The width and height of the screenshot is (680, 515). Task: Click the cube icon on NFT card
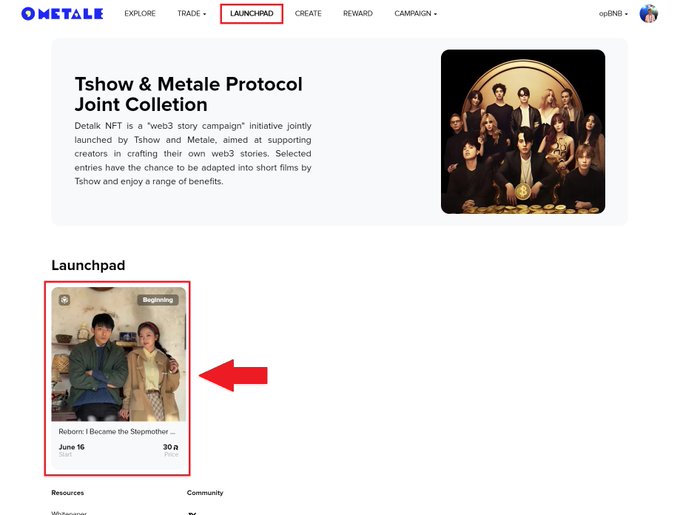tap(65, 300)
